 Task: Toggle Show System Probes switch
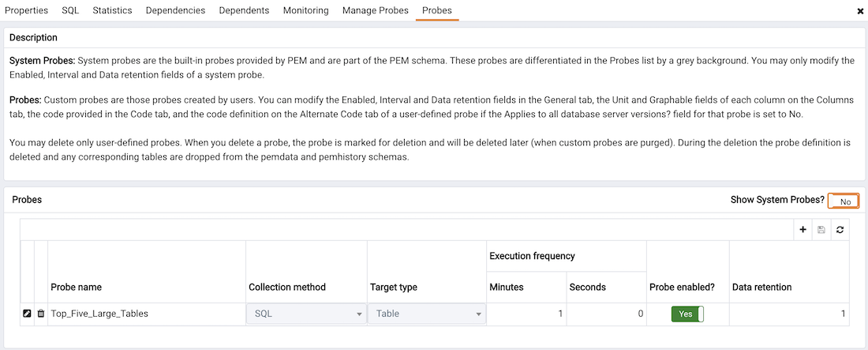tap(843, 201)
